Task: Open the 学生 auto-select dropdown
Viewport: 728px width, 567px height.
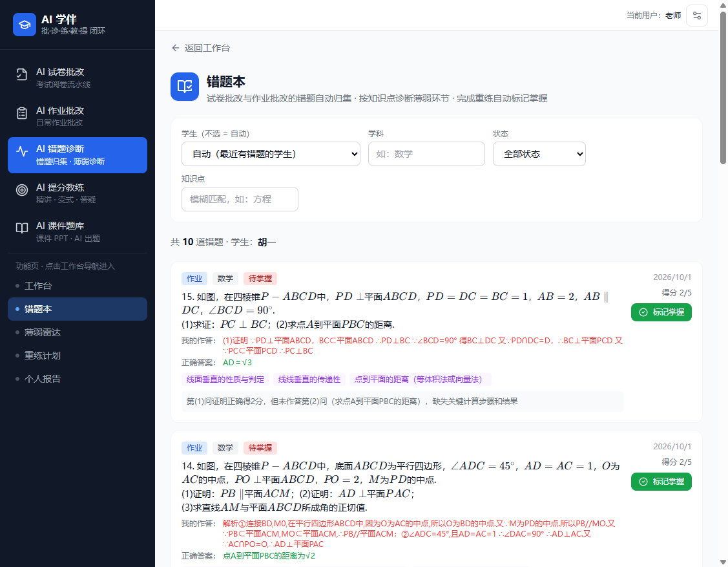Action: pyautogui.click(x=271, y=154)
